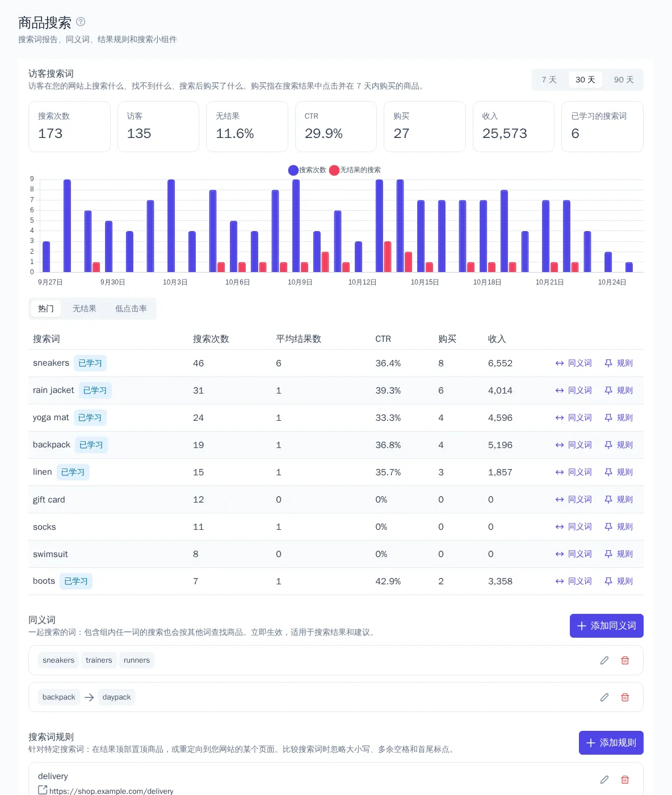This screenshot has width=672, height=795.
Task: Click the 添加规则 button
Action: tap(611, 743)
